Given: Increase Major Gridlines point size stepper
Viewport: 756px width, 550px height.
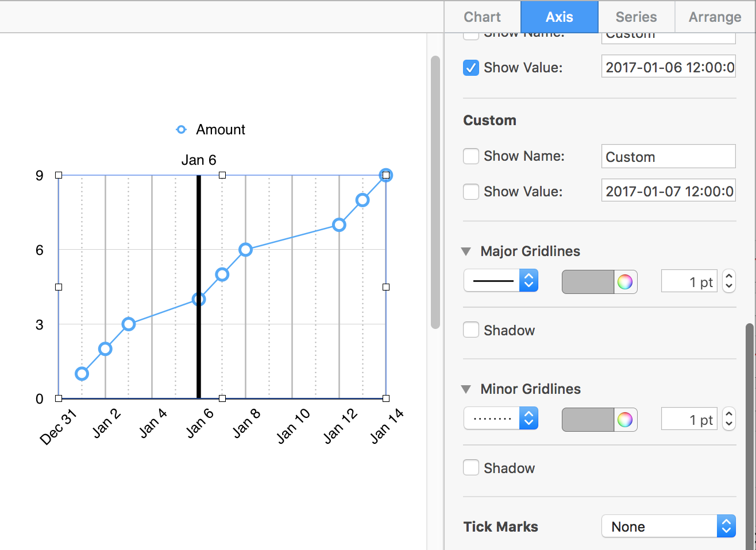Looking at the screenshot, I should [x=729, y=277].
